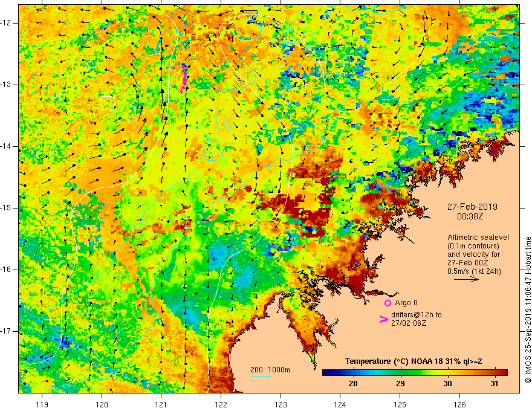Click longitude axis label 126
This screenshot has width=532, height=411.
[x=459, y=404]
